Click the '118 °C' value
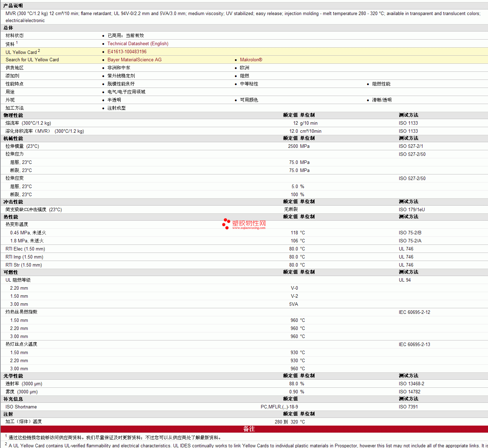This screenshot has height=448, width=488. [x=298, y=233]
